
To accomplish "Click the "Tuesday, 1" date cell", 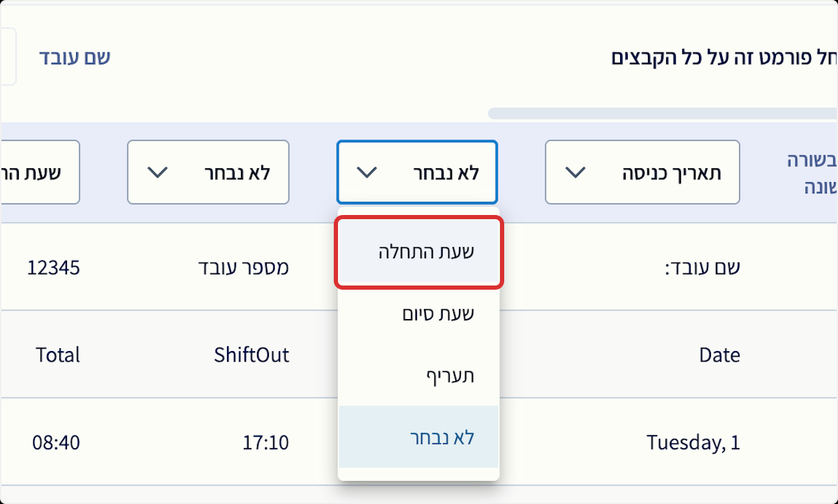I will click(693, 443).
